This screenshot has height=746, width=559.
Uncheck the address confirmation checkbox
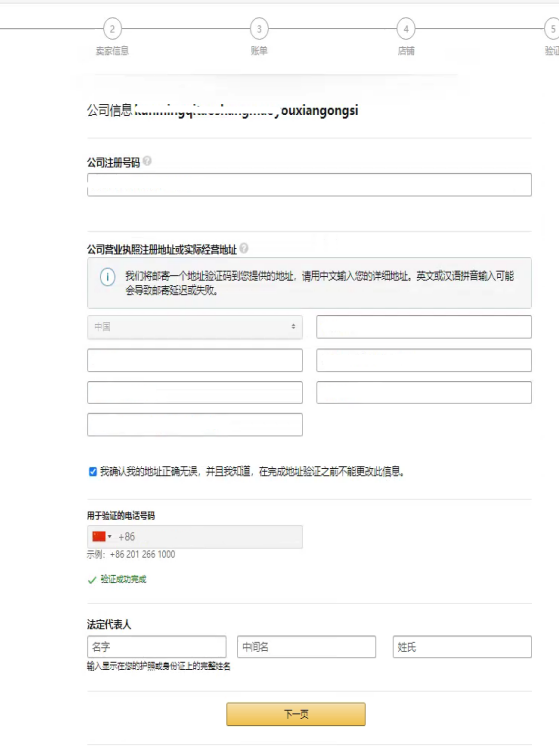click(93, 471)
